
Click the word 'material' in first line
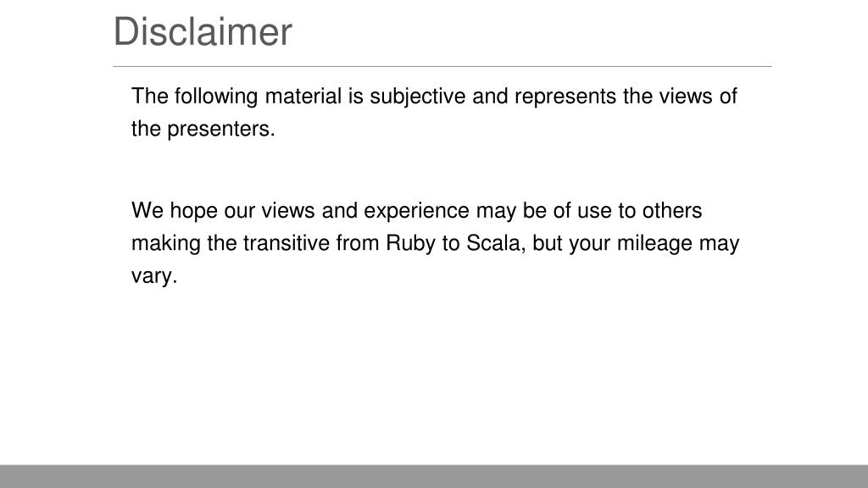pyautogui.click(x=303, y=97)
